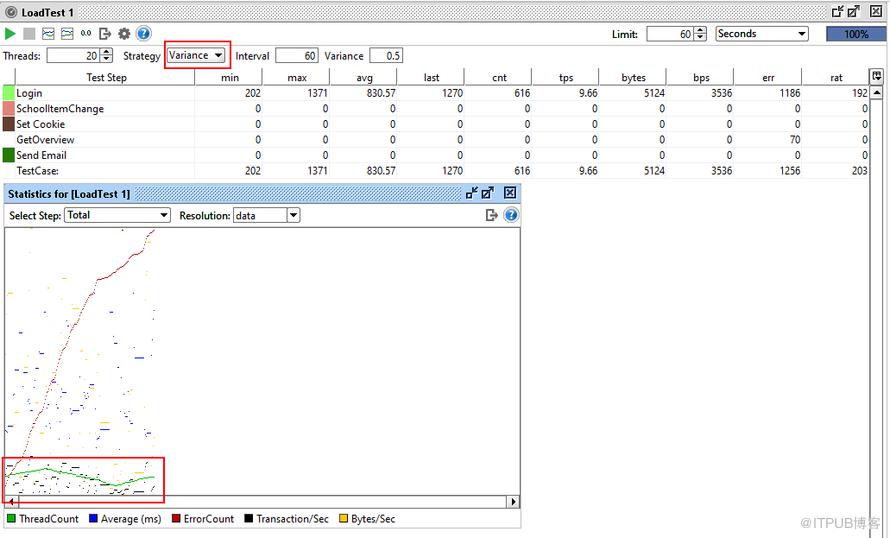Click the 100% progress bar
This screenshot has height=538, width=890.
pyautogui.click(x=855, y=34)
